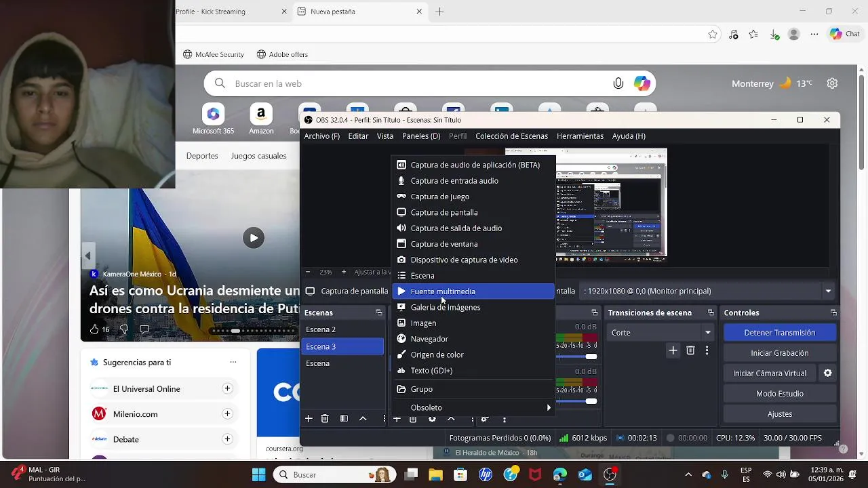Image resolution: width=868 pixels, height=488 pixels.
Task: Add page to favorites star in Edge
Action: (x=713, y=34)
